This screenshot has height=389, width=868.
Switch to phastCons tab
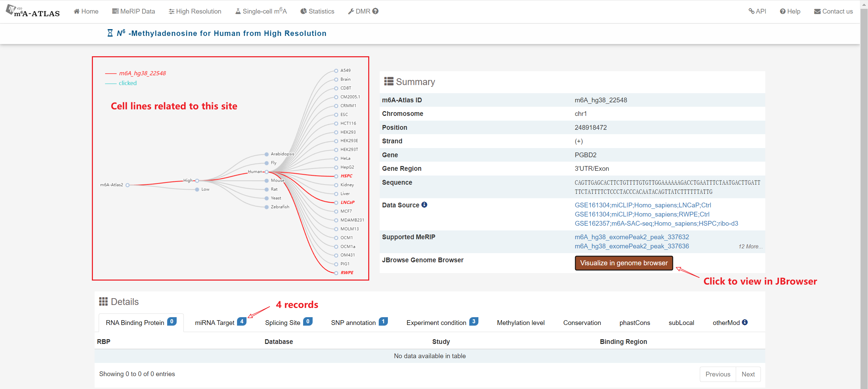click(x=634, y=323)
